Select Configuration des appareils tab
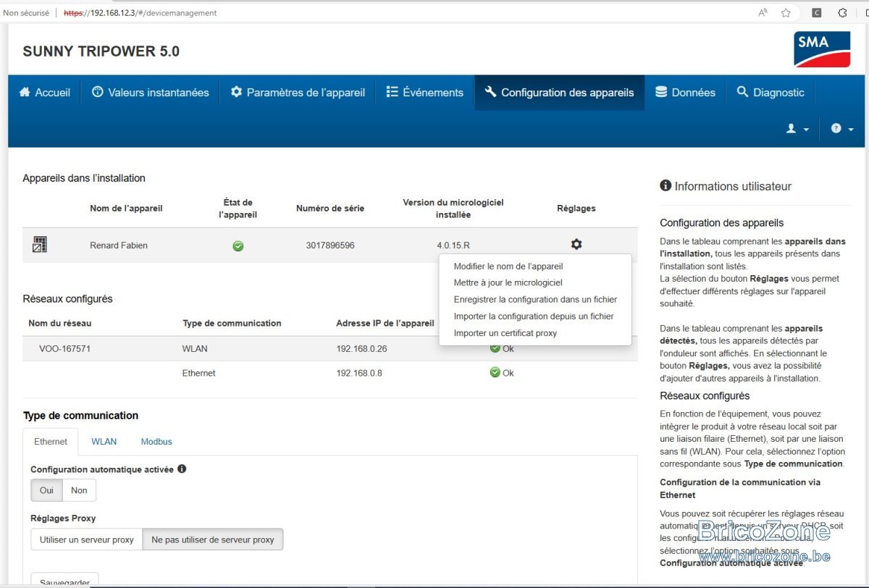 coord(559,93)
